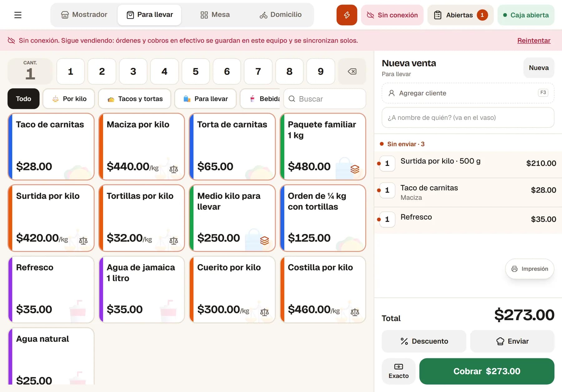Image resolution: width=562 pixels, height=392 pixels.
Task: Click the Buscar product search field
Action: (325, 99)
